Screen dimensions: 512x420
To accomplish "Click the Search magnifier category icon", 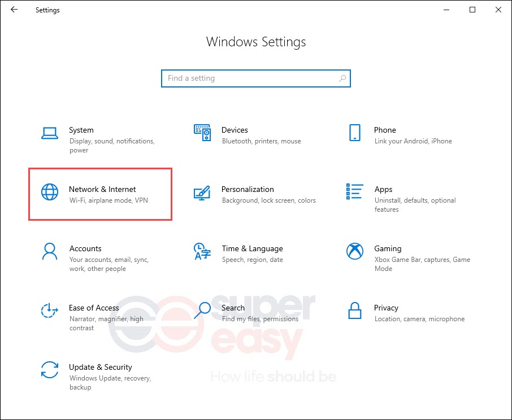I will pos(202,310).
